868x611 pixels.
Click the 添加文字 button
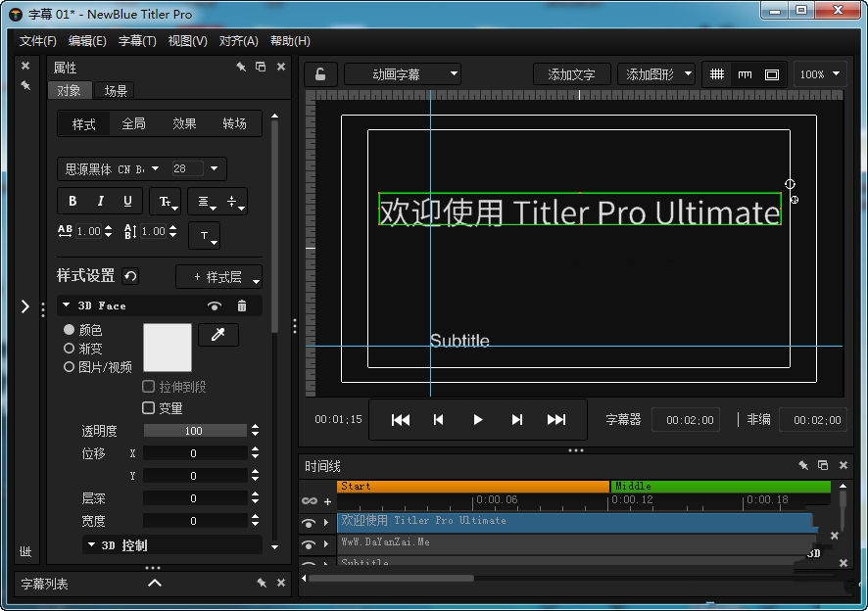[571, 74]
